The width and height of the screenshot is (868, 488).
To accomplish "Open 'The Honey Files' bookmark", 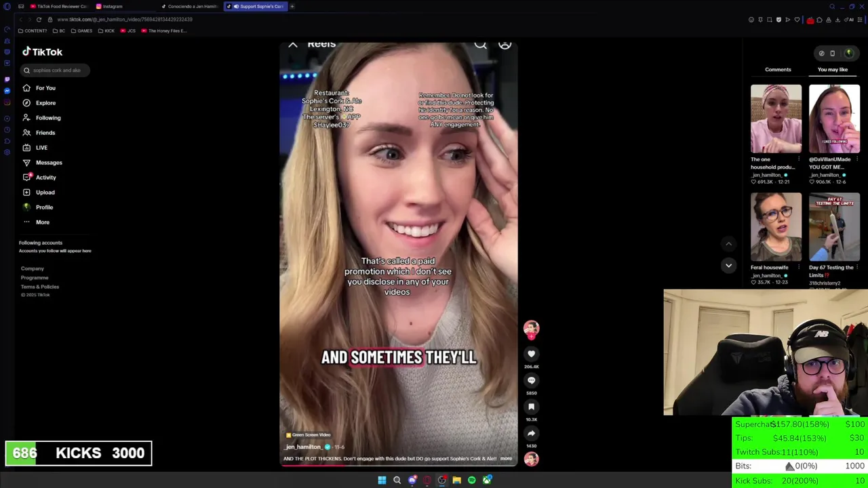I will coord(163,30).
